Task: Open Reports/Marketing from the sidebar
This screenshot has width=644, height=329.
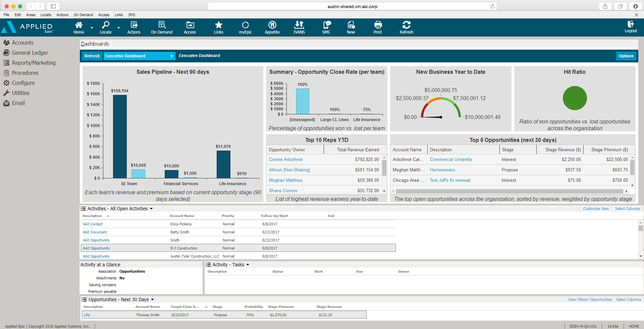Action: point(34,63)
